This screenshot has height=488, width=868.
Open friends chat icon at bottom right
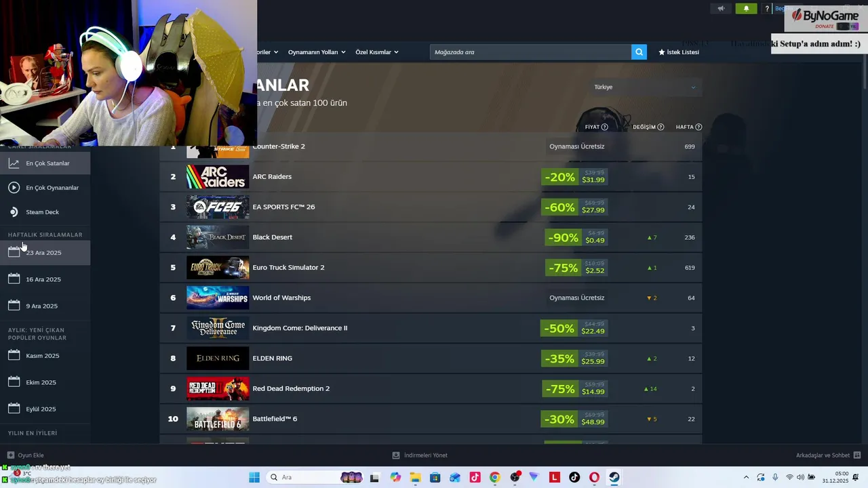point(857,455)
